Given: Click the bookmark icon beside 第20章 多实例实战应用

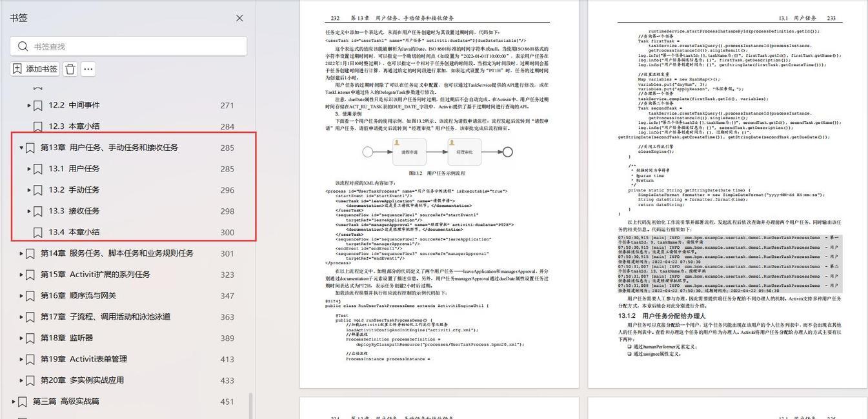Looking at the screenshot, I should 30,380.
